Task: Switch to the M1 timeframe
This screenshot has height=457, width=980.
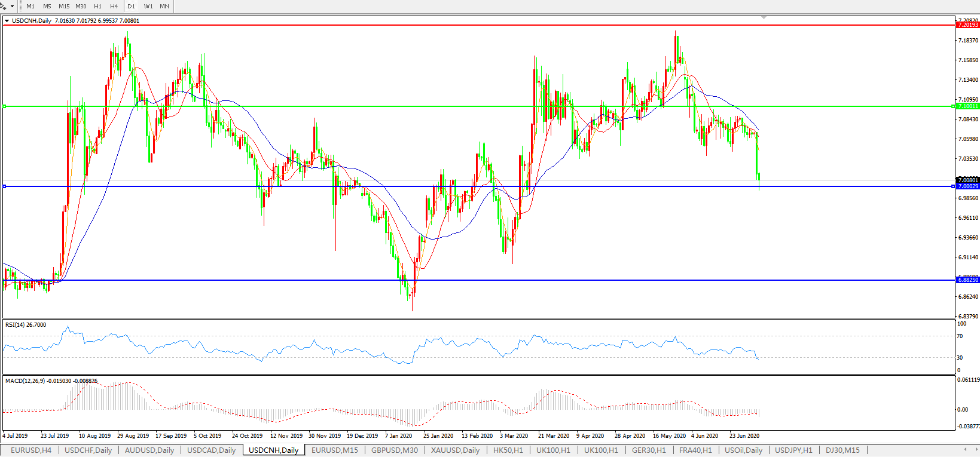Action: [30, 6]
